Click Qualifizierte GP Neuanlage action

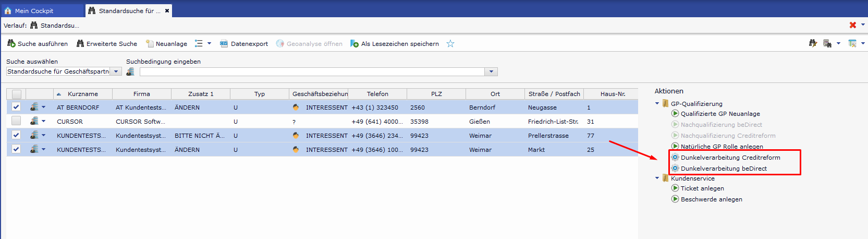tap(719, 114)
